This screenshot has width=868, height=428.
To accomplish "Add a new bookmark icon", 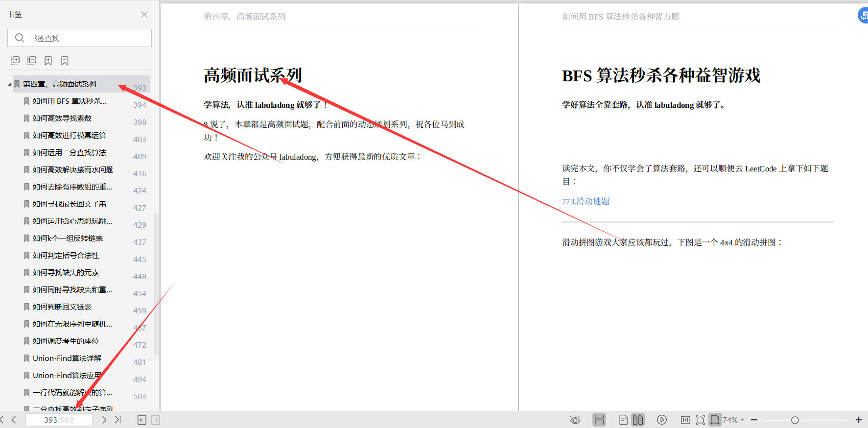I will click(48, 60).
